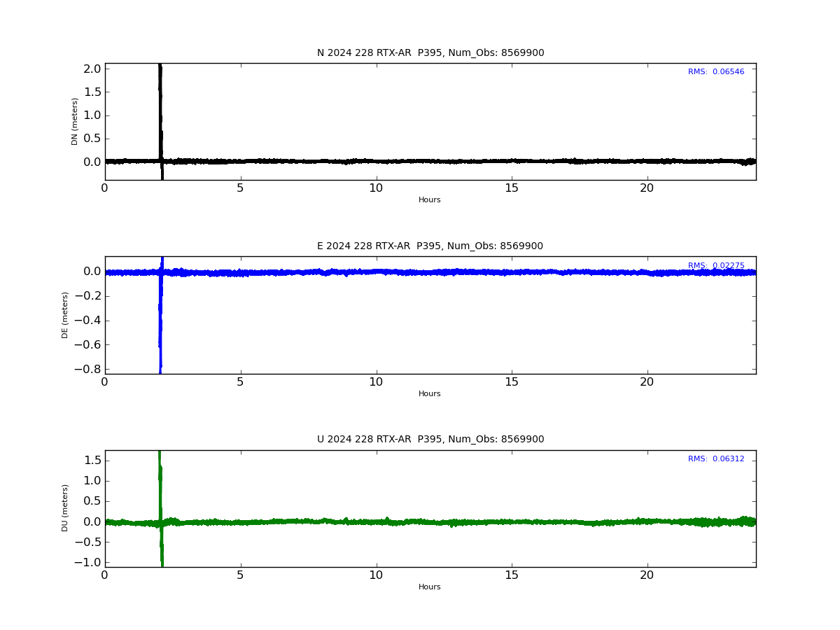Click the 'RMS: 0.02275' label in east plot
The height and width of the screenshot is (630, 840).
716,266
